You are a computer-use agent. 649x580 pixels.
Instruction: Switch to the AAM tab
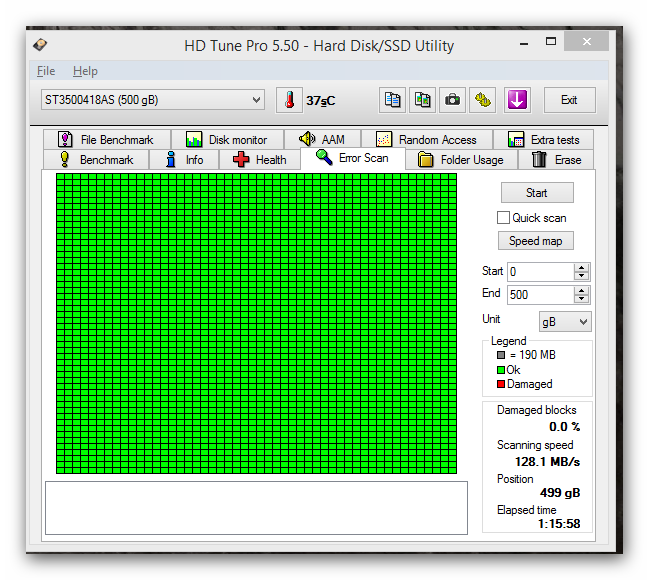pos(322,140)
